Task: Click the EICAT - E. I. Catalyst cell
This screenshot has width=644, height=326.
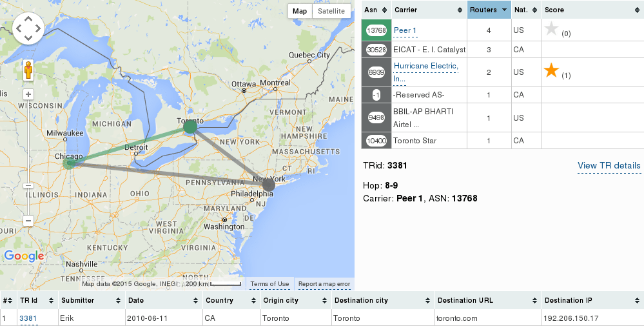Action: click(429, 50)
